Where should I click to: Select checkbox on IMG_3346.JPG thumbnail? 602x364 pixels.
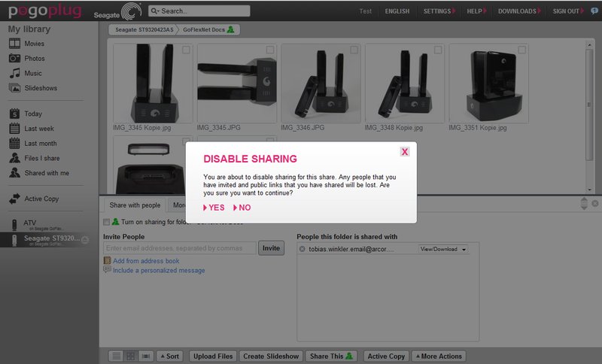(x=354, y=50)
